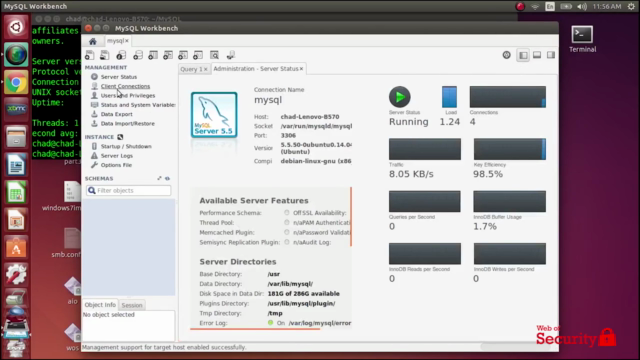Open the session gear menu in top panel

(x=631, y=7)
